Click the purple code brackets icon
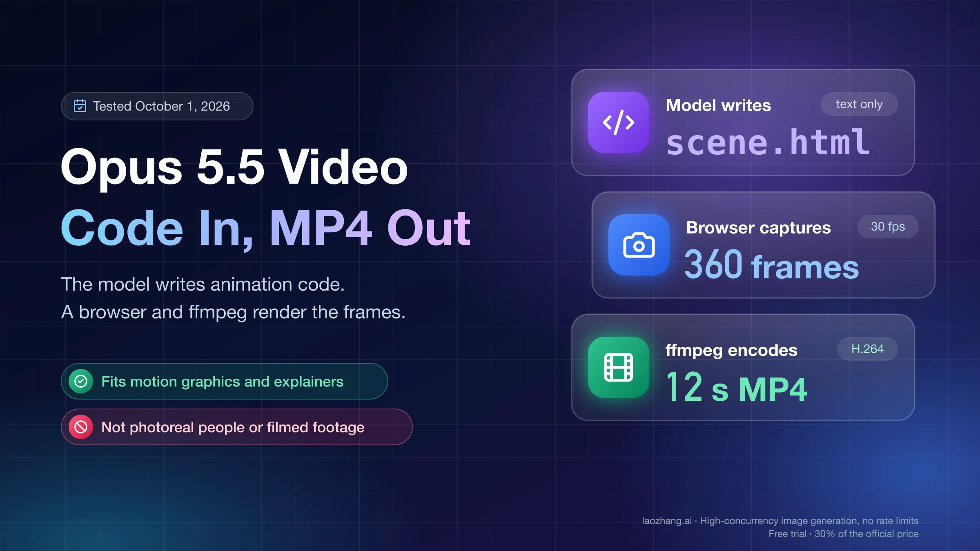980x551 pixels. (x=619, y=122)
